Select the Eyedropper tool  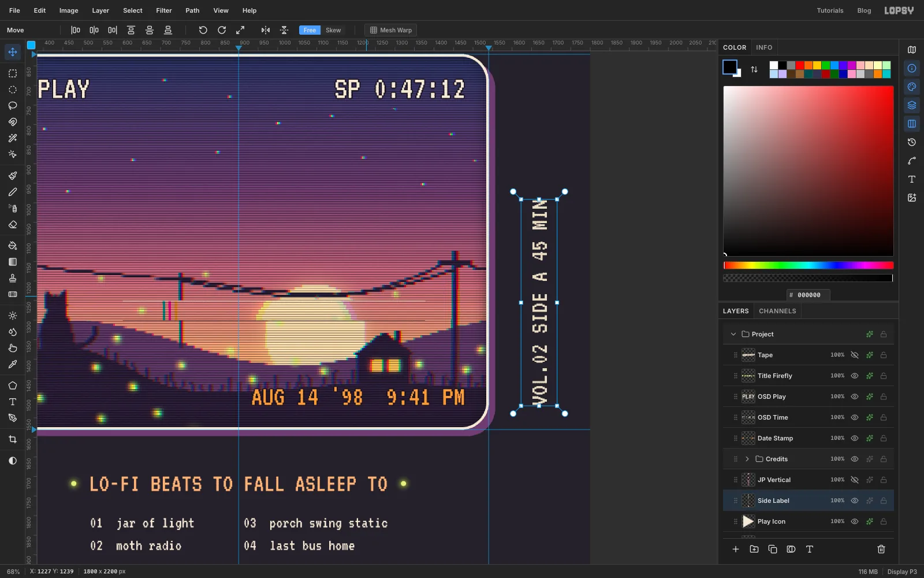point(13,364)
